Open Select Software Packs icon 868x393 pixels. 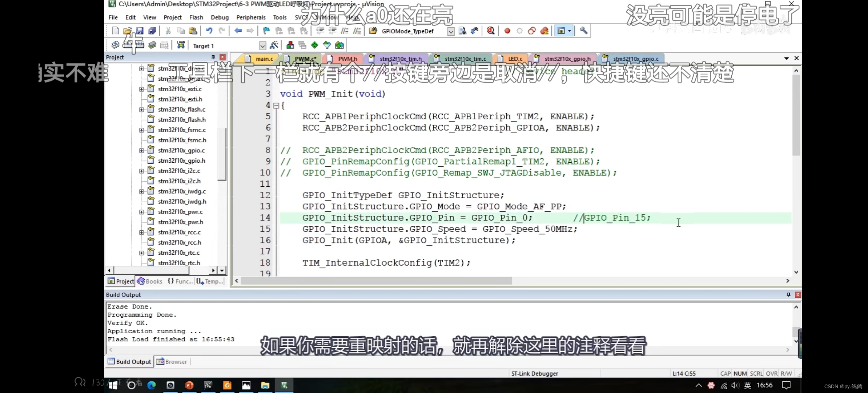327,45
